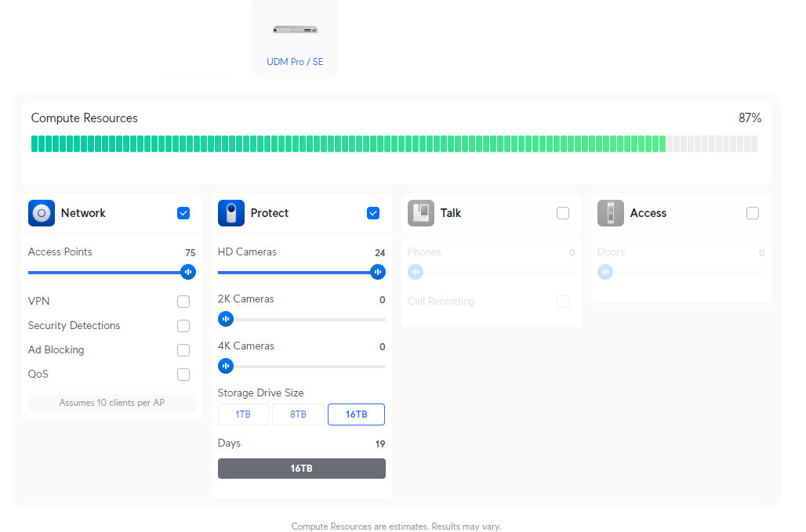Click the Doors slider handle

point(605,272)
